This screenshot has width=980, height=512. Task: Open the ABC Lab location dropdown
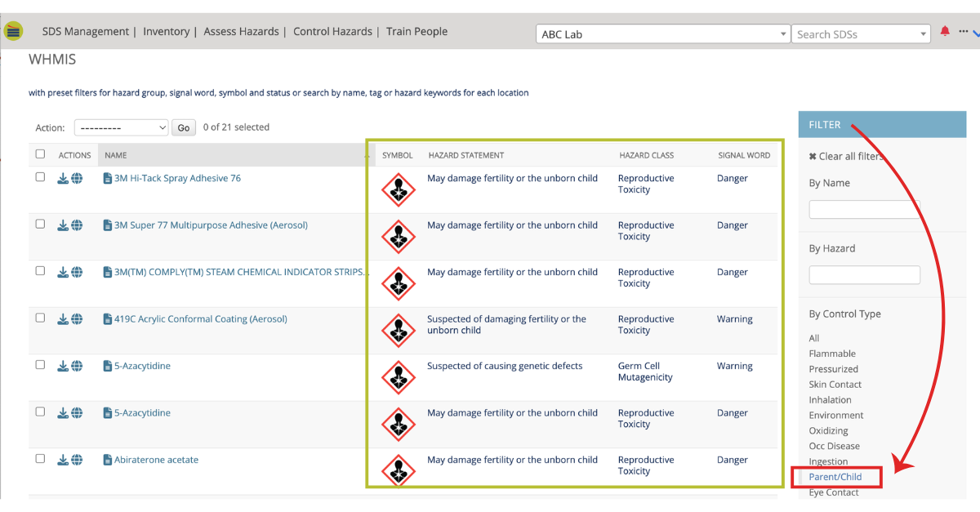click(x=662, y=34)
